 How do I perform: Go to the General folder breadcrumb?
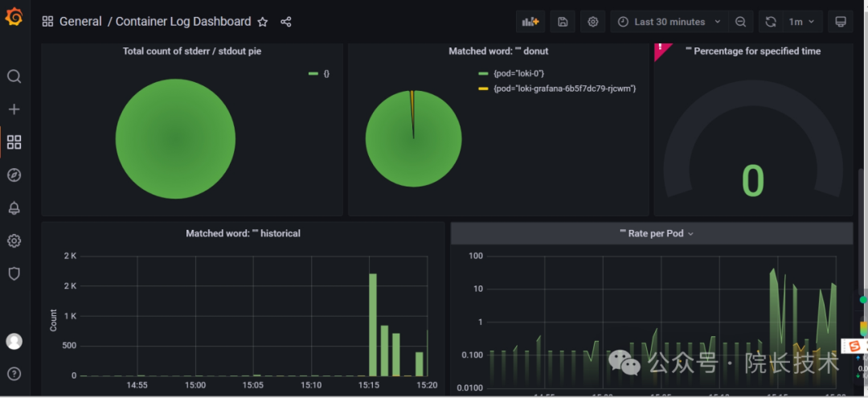80,22
